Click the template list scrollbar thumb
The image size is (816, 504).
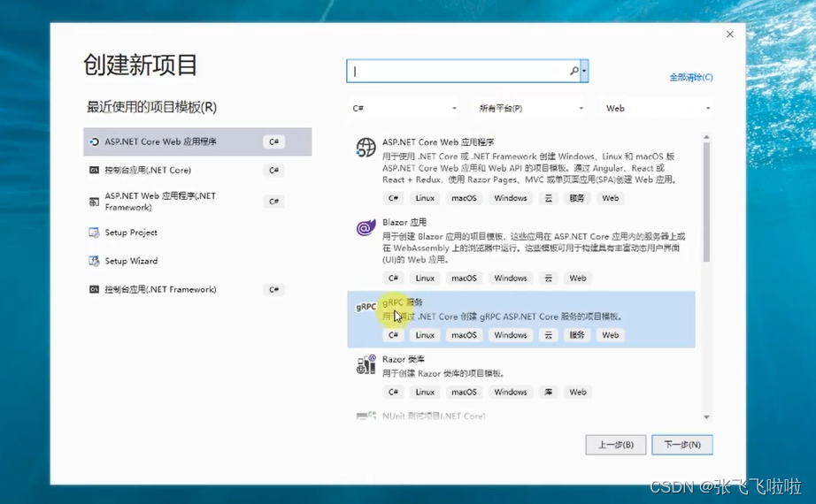[706, 202]
